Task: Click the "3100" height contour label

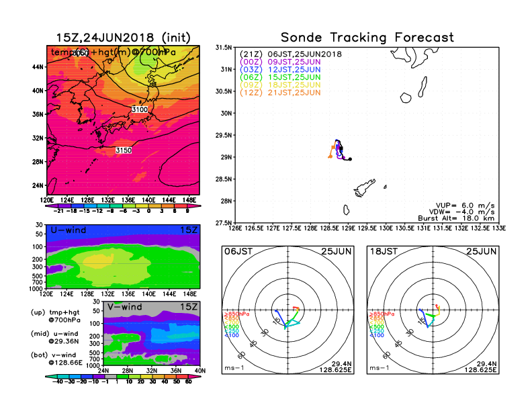Action: [140, 109]
